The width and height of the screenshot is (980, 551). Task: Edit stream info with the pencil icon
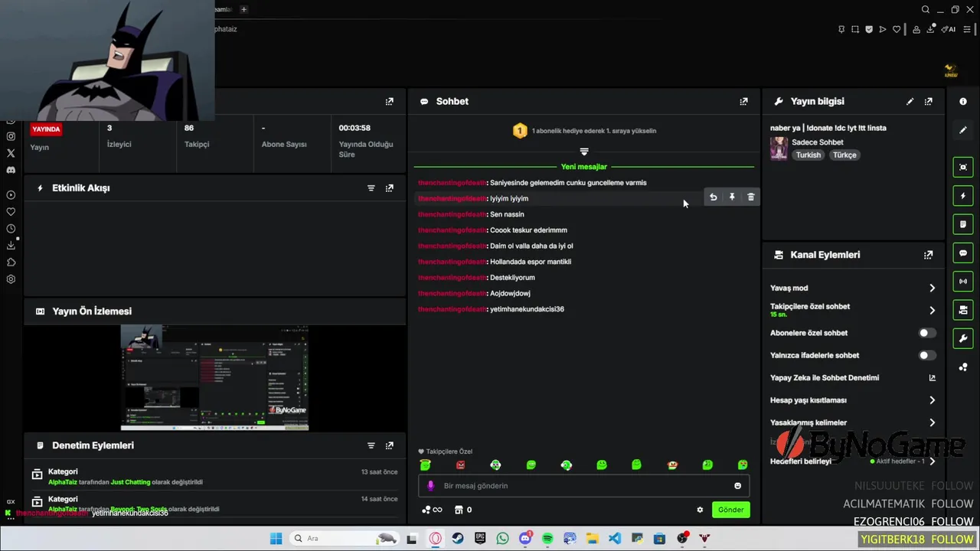(x=910, y=101)
